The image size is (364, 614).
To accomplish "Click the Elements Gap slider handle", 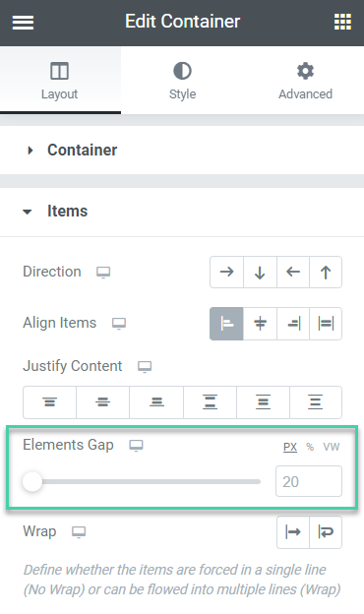I will (x=32, y=481).
